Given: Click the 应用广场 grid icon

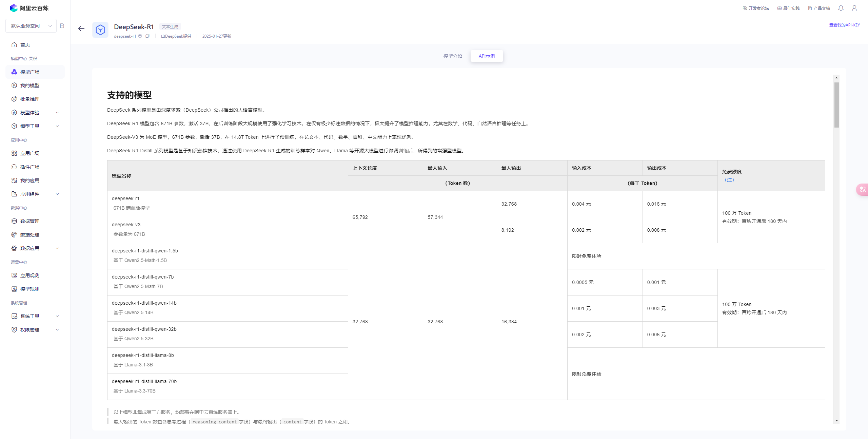Looking at the screenshot, I should pyautogui.click(x=14, y=153).
